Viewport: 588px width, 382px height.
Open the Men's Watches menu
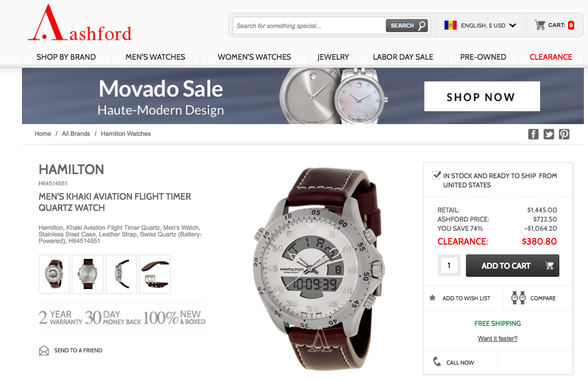[155, 57]
